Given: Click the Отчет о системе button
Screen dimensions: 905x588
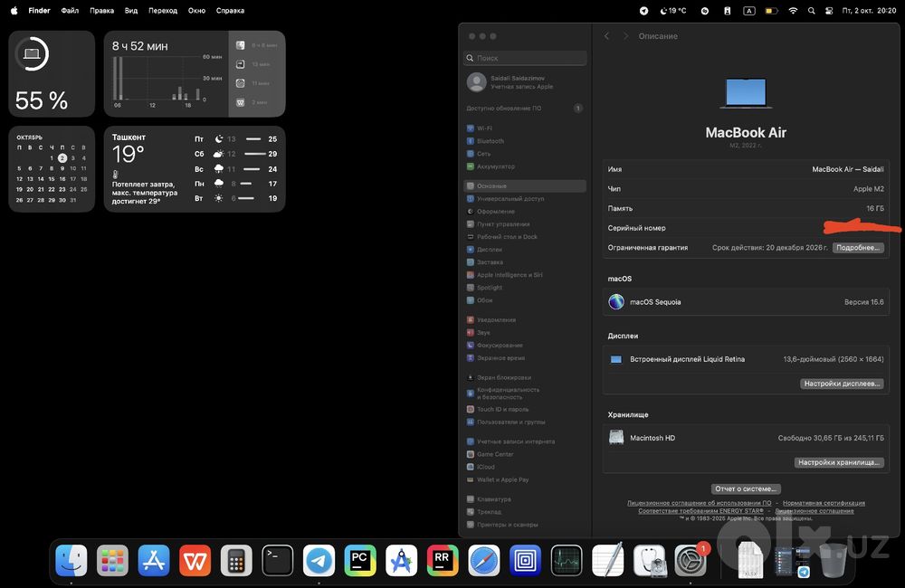Looking at the screenshot, I should point(746,488).
